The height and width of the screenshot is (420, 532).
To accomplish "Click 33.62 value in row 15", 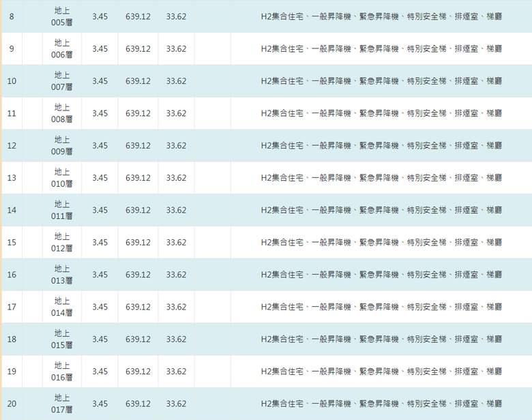I will (176, 242).
